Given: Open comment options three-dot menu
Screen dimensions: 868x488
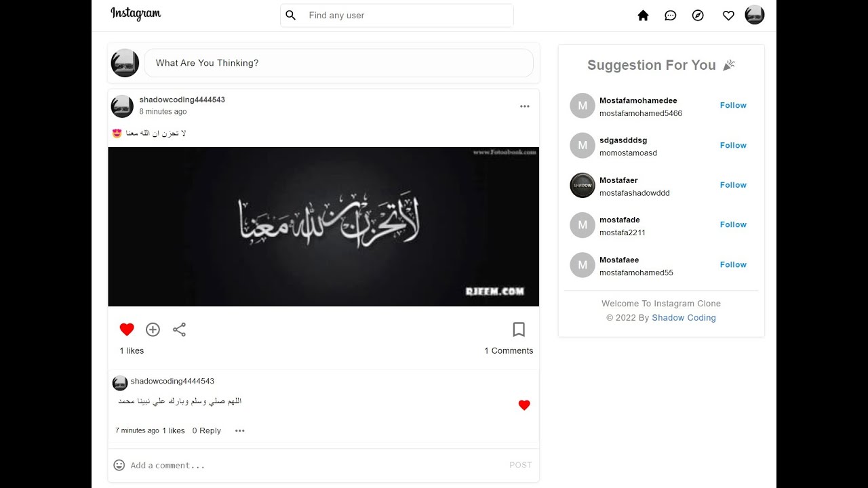Looking at the screenshot, I should [240, 430].
